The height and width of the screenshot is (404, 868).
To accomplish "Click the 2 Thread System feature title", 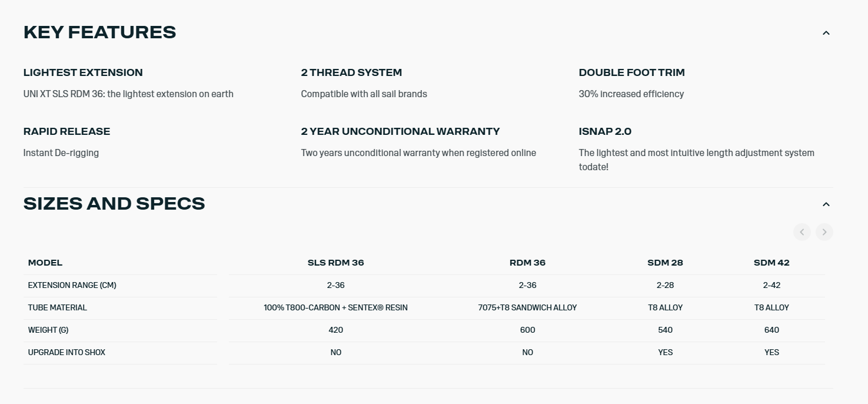I will (x=351, y=72).
